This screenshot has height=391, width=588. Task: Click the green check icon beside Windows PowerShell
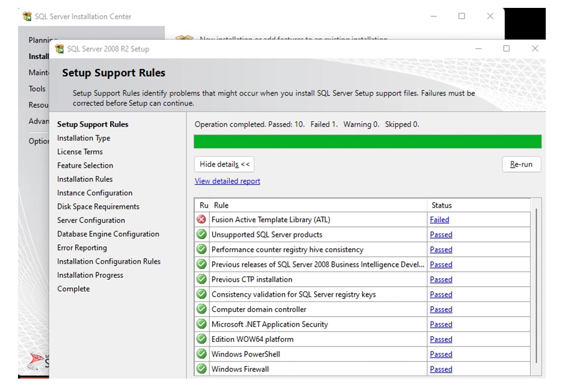pyautogui.click(x=201, y=354)
